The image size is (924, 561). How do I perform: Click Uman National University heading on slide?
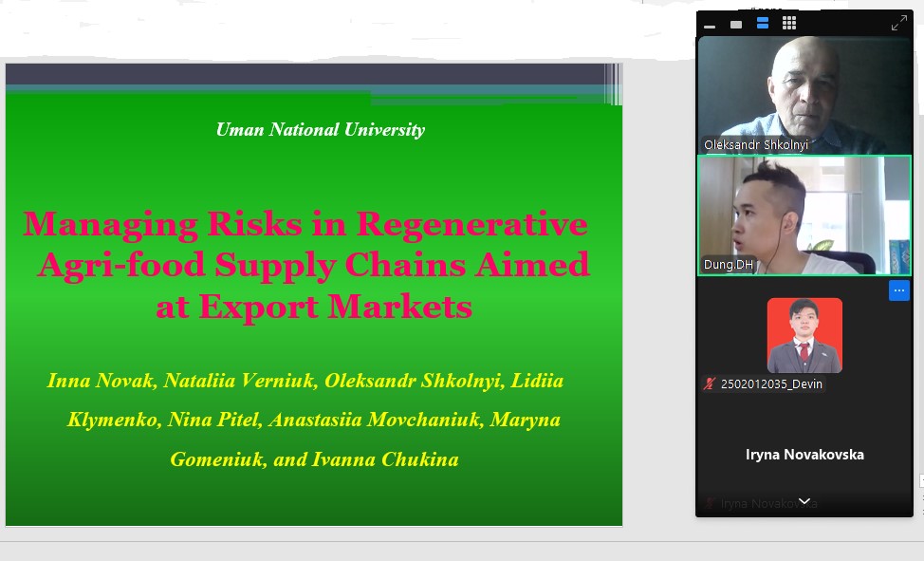pos(321,129)
